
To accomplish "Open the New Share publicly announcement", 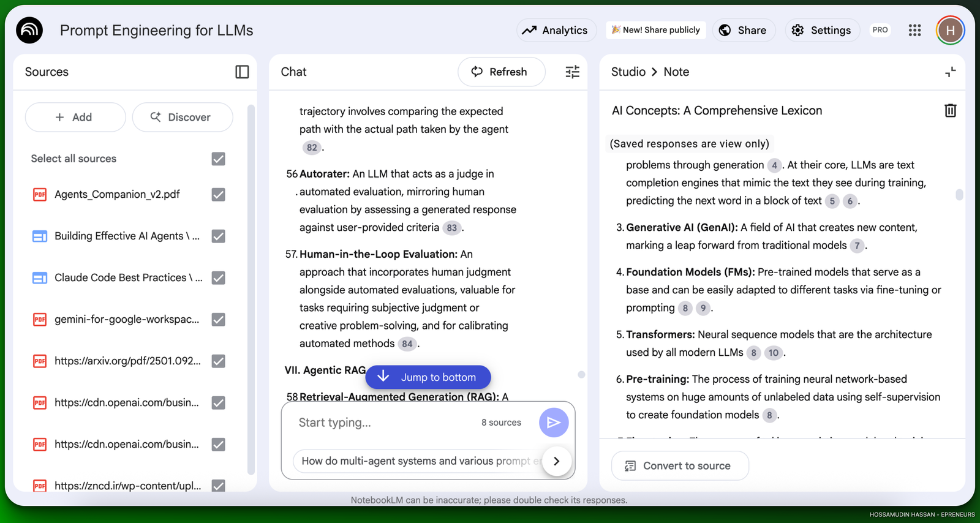I will 656,30.
